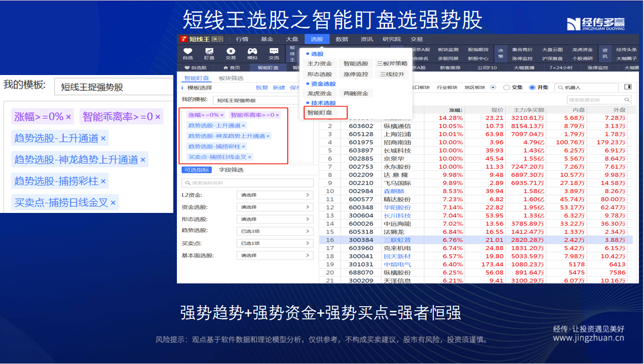Remove 涨幅>=0% tag in software window
644x364 pixels.
221,115
